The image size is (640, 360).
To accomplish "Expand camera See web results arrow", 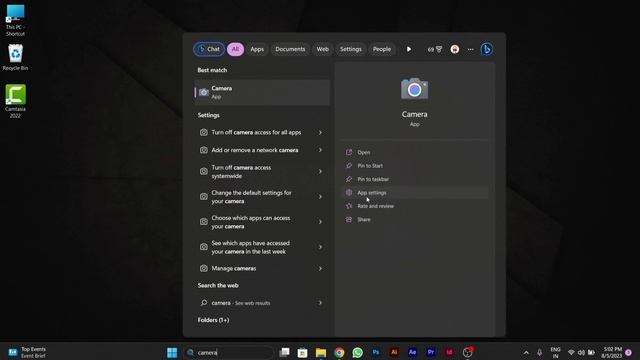I will pyautogui.click(x=320, y=303).
